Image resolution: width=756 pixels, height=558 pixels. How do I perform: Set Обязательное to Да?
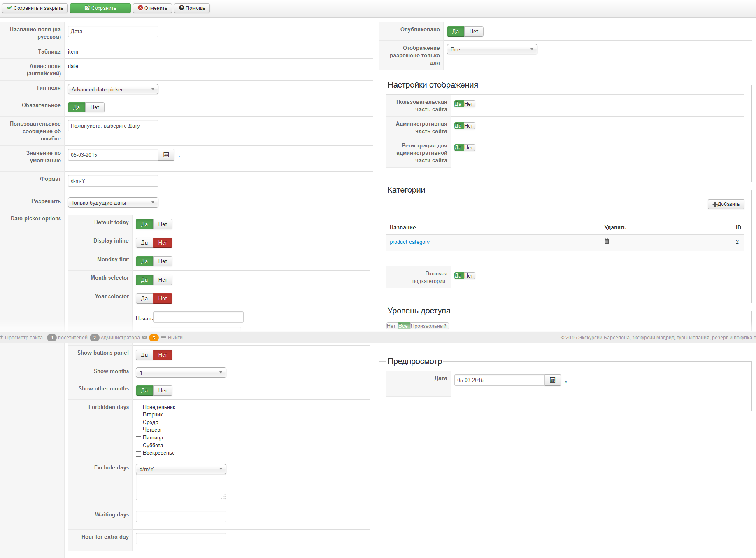(x=77, y=107)
